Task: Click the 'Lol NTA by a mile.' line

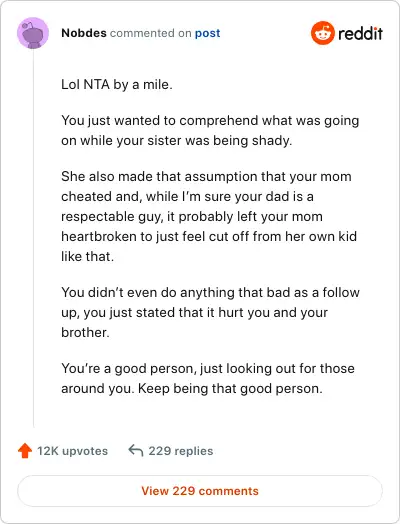Action: tap(117, 85)
